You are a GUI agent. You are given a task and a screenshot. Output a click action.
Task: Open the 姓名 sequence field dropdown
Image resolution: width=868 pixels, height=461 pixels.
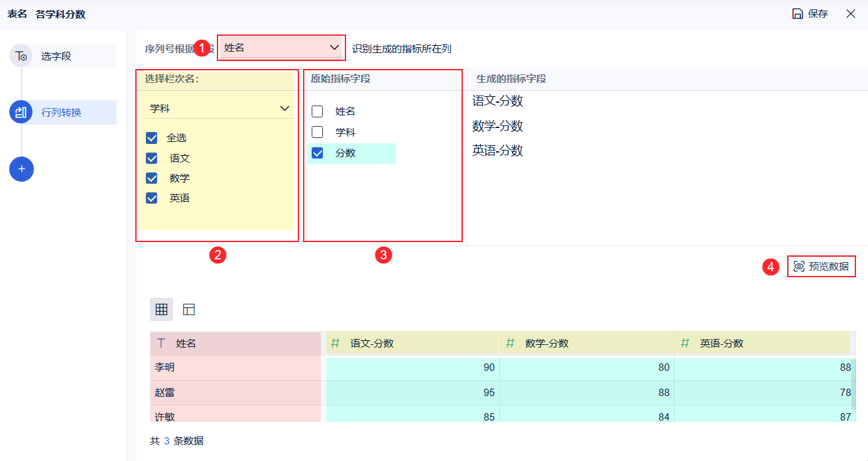(x=281, y=48)
